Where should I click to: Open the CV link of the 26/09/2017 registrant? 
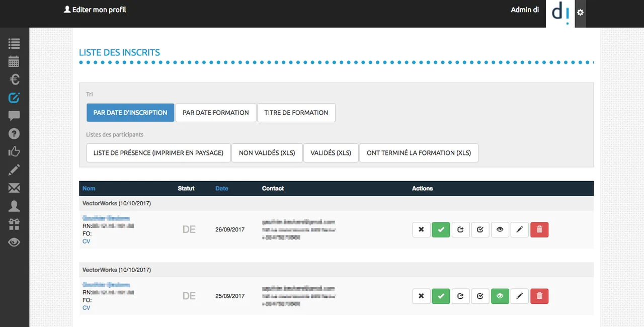pos(86,241)
